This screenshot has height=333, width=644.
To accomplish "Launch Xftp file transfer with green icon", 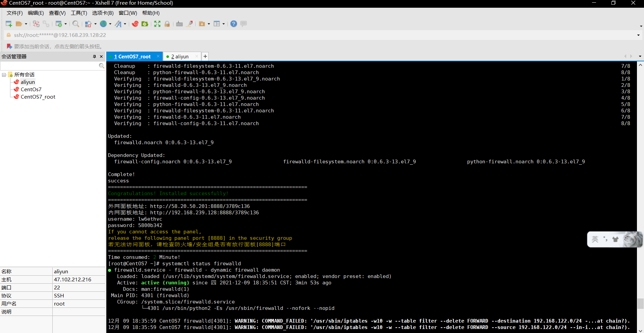I will [145, 24].
